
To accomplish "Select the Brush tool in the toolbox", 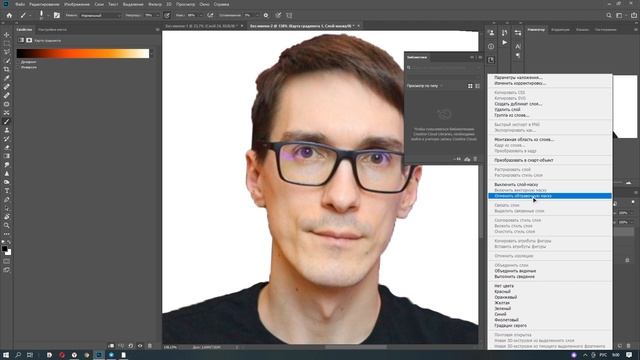I will (7, 122).
